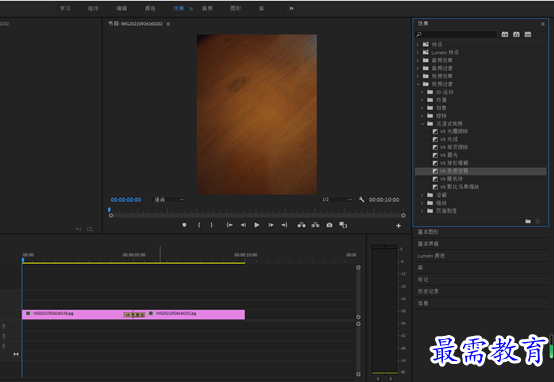Open the 1/2 playback resolution dropdown
554x382 pixels.
tap(337, 200)
